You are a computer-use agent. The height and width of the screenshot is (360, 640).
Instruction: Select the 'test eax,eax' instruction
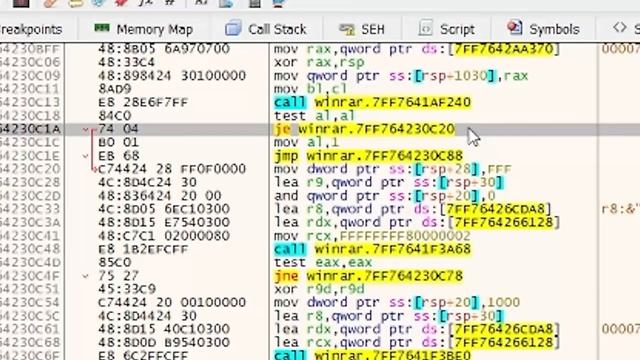322,262
